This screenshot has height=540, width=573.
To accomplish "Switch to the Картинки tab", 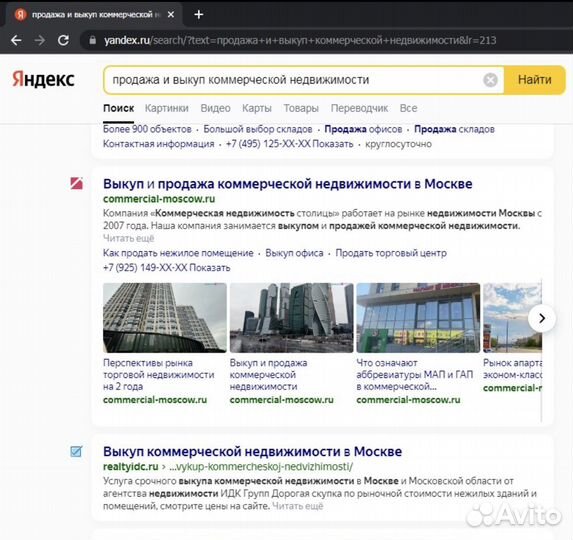I will pyautogui.click(x=167, y=108).
